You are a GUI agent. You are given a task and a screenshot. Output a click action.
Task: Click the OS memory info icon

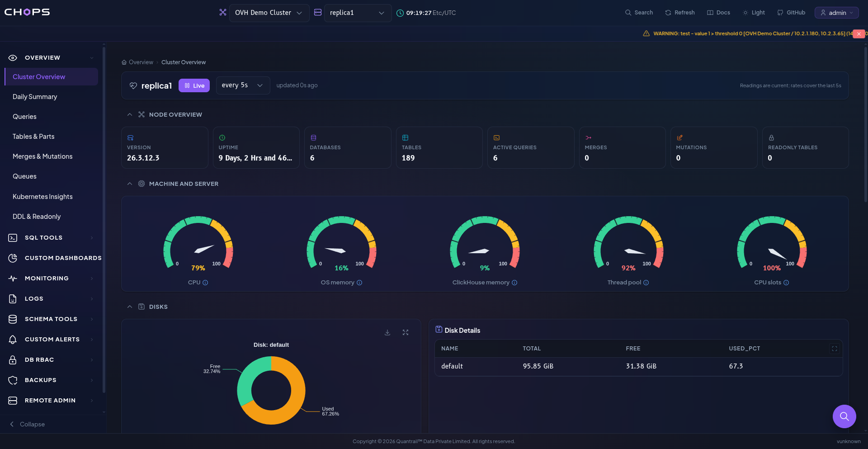coord(359,283)
